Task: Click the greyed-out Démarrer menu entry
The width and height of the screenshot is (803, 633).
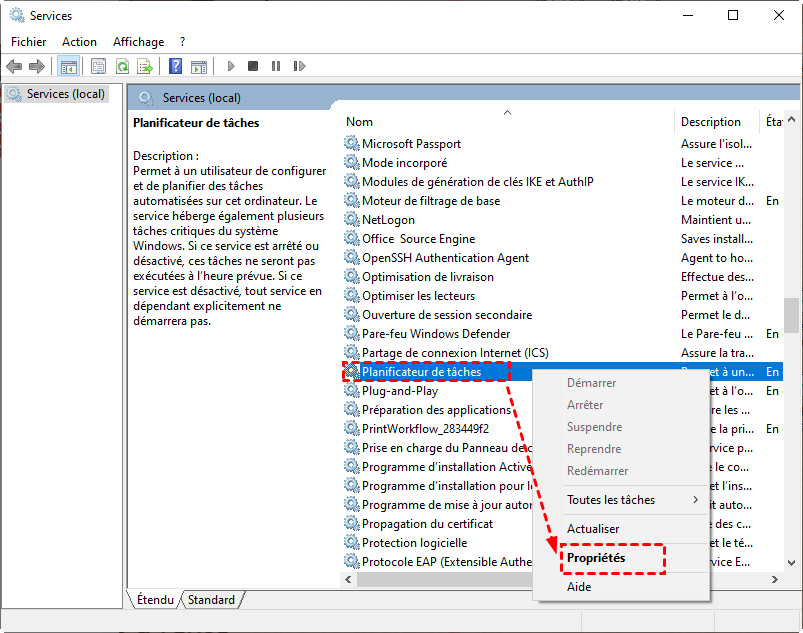Action: 591,383
